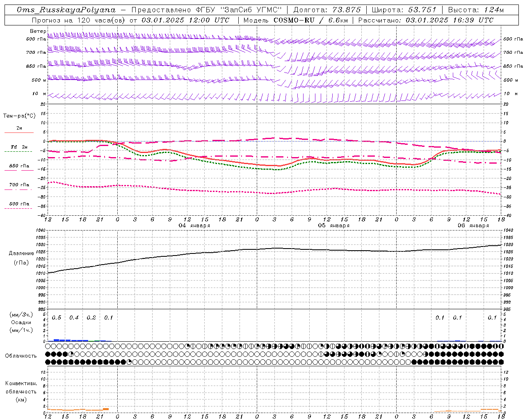Click the 06 января date label
The width and height of the screenshot is (525, 420).
pyautogui.click(x=473, y=226)
